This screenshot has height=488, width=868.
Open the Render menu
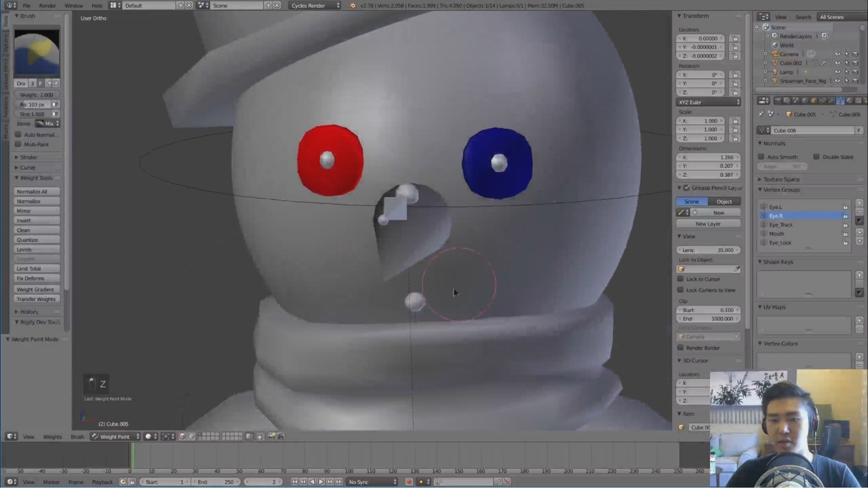coord(47,5)
